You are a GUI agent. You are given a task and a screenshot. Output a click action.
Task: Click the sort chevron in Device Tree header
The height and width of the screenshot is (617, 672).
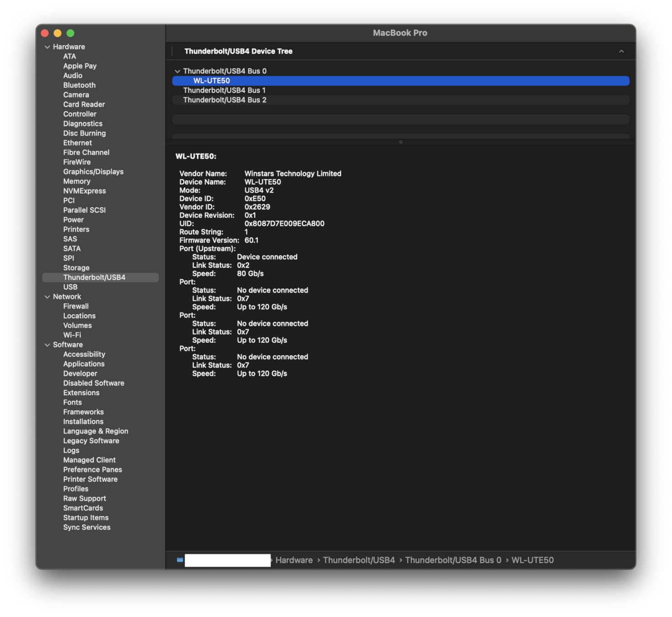coord(621,51)
